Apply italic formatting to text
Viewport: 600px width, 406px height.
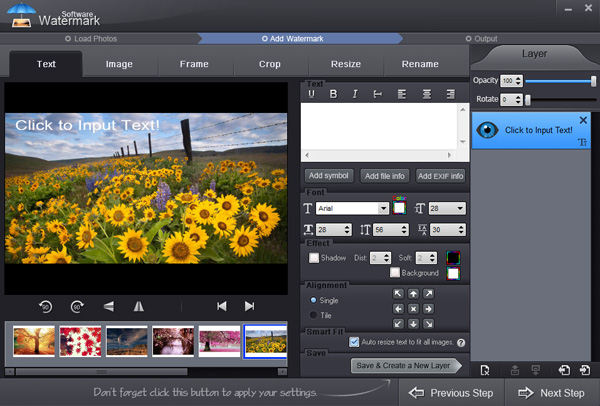(355, 94)
